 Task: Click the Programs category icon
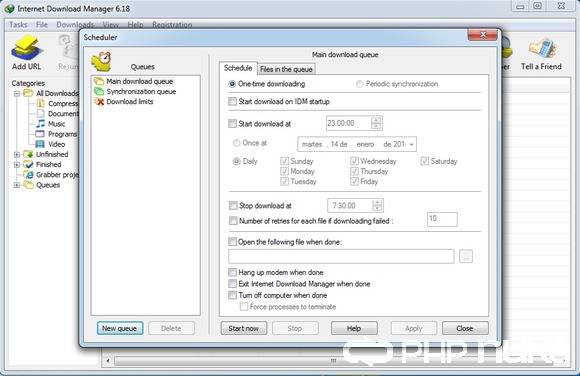(x=40, y=134)
